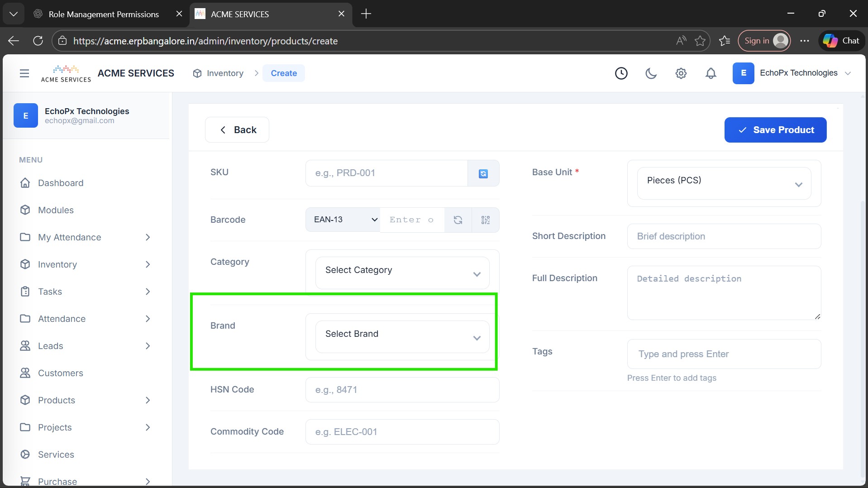This screenshot has height=488, width=868.
Task: Open notifications bell icon
Action: pyautogui.click(x=711, y=73)
